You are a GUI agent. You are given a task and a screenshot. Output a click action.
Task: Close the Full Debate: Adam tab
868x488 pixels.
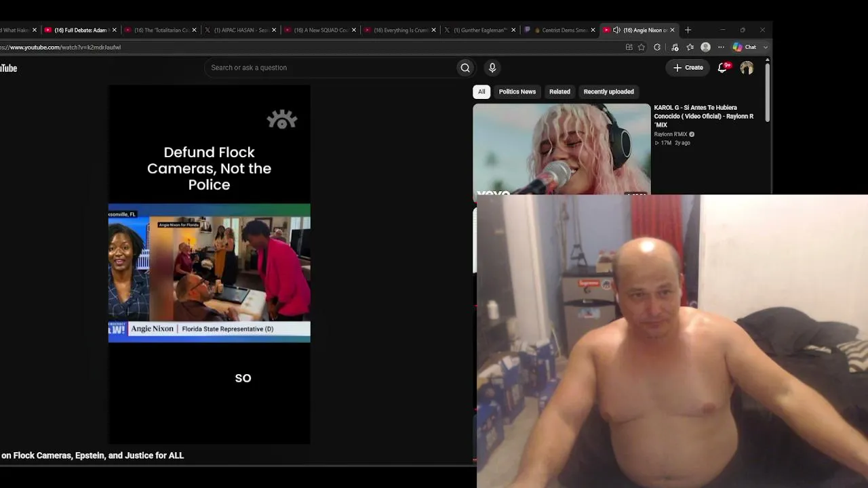tap(114, 30)
